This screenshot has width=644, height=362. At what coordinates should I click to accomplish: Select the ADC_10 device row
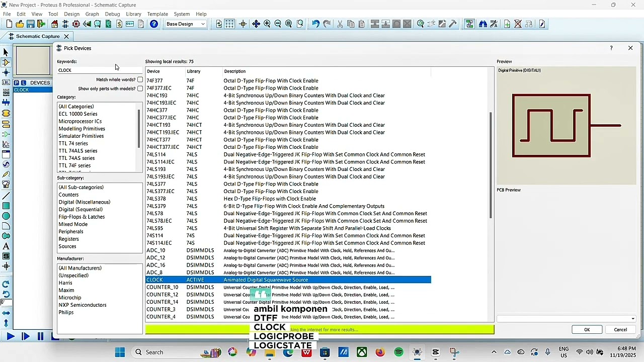[x=288, y=250]
